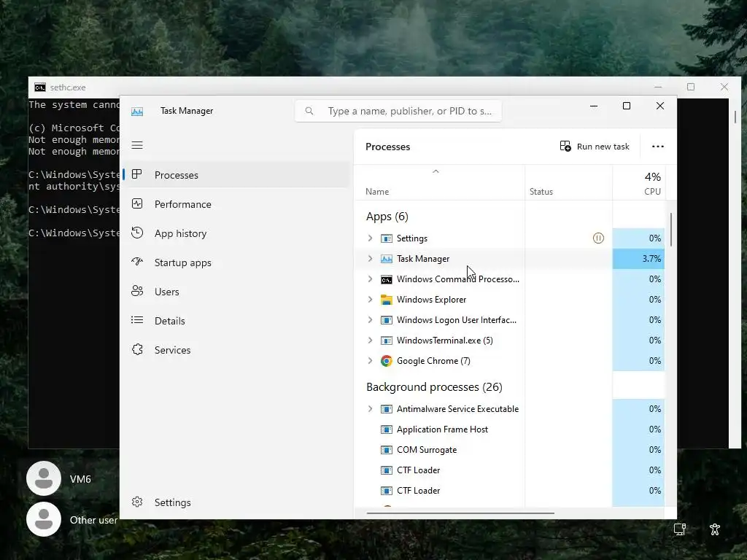Click the Performance graph icon in sidebar

click(137, 204)
